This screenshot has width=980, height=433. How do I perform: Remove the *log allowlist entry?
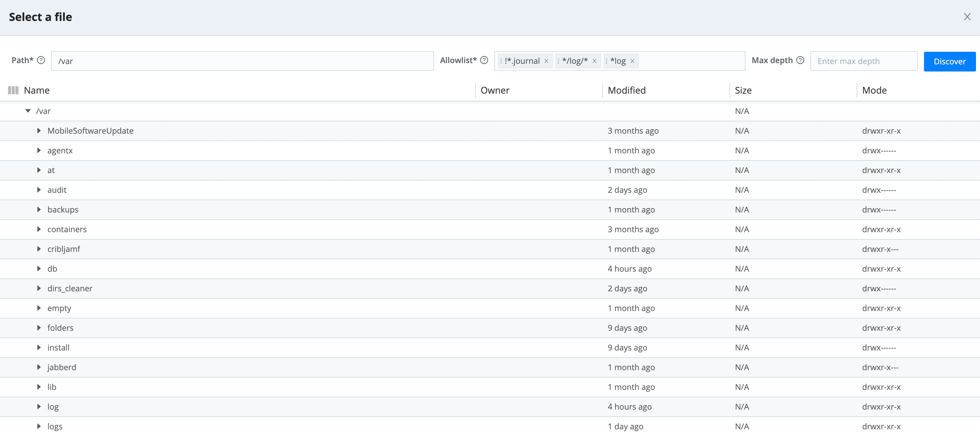tap(632, 61)
